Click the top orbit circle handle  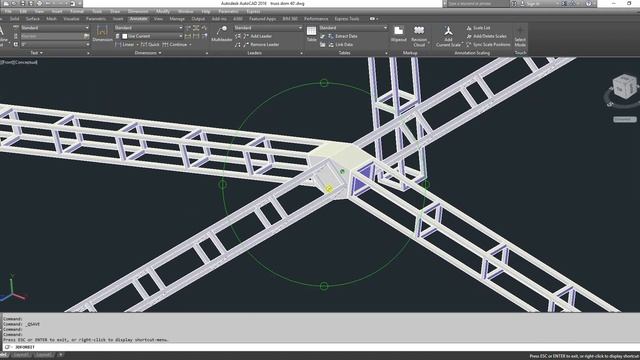pyautogui.click(x=324, y=83)
